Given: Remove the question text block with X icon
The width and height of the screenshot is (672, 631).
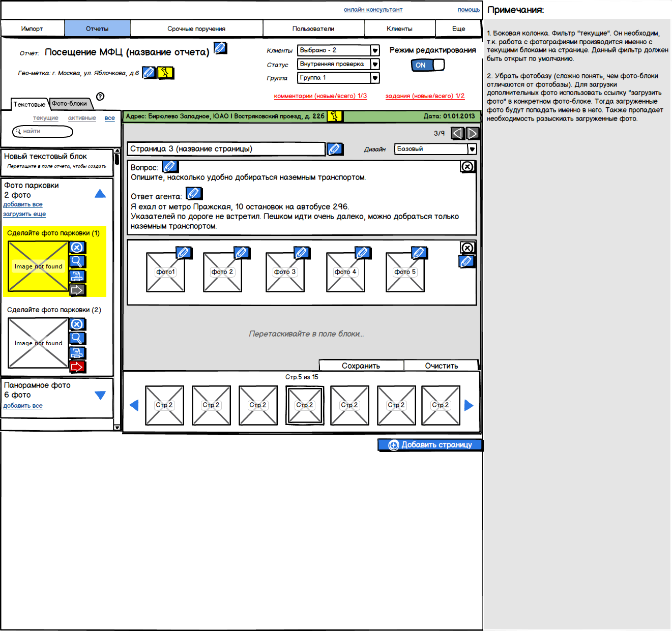Looking at the screenshot, I should 467,167.
